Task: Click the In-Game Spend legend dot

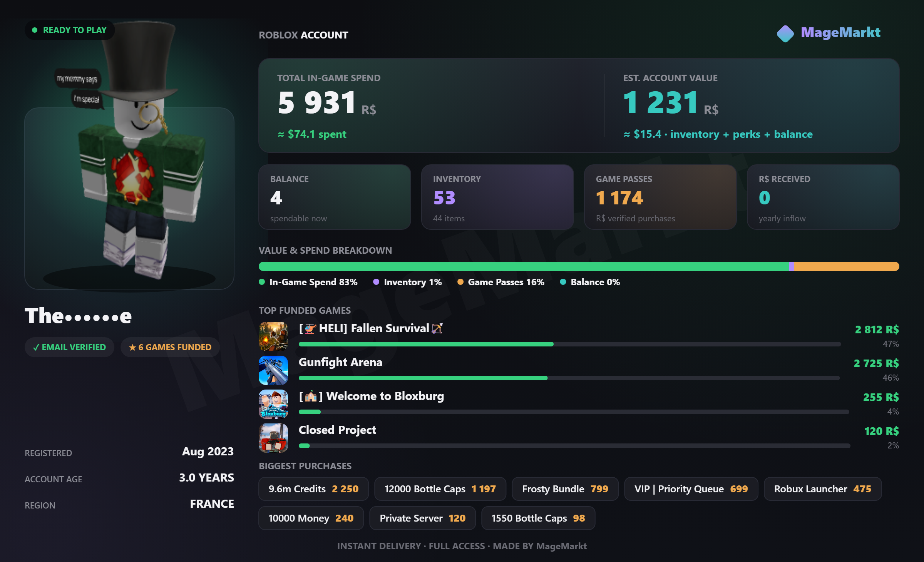Action: click(262, 282)
